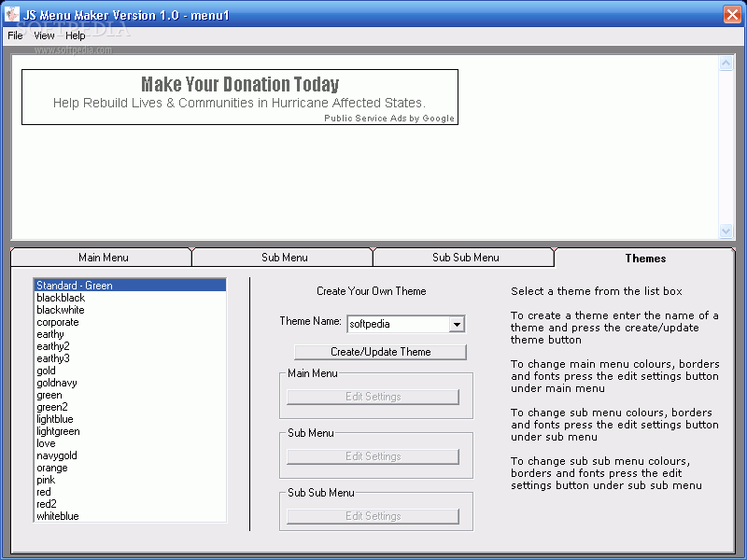Select the red theme entry
This screenshot has width=747, height=560.
131,492
